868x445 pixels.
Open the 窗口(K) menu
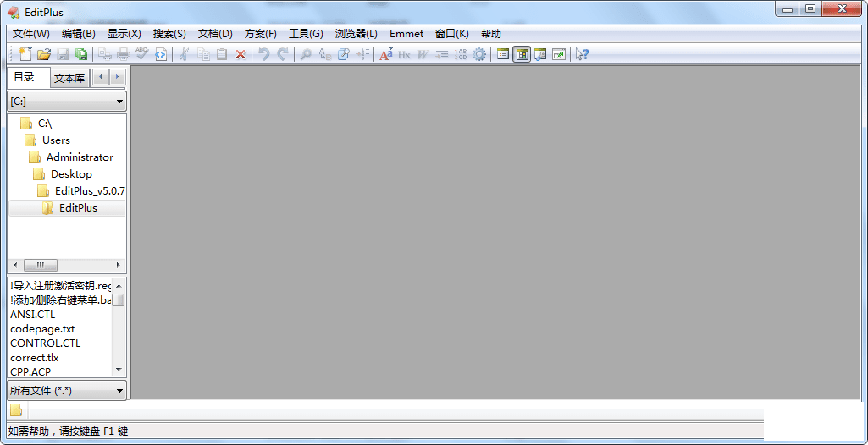click(451, 34)
